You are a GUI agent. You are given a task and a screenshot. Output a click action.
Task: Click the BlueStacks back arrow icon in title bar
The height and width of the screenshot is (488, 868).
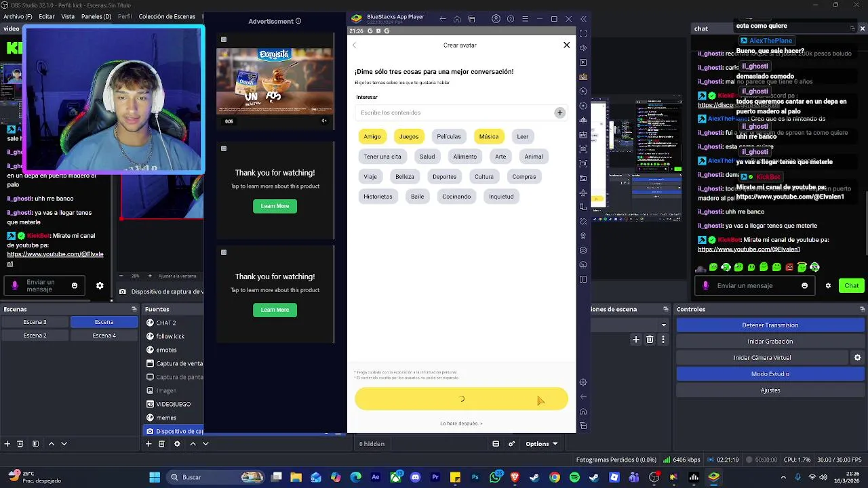(443, 19)
